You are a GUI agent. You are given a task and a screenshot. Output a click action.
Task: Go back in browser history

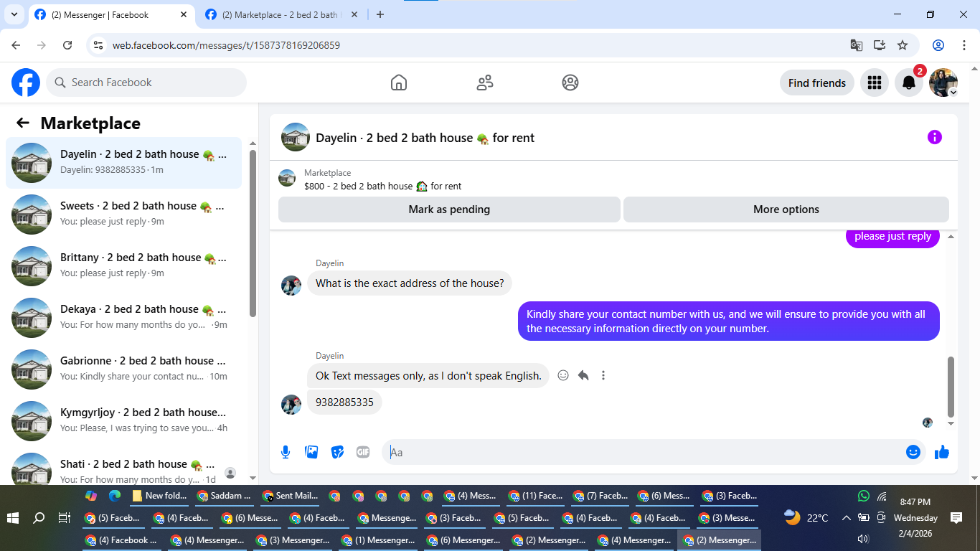pyautogui.click(x=16, y=45)
